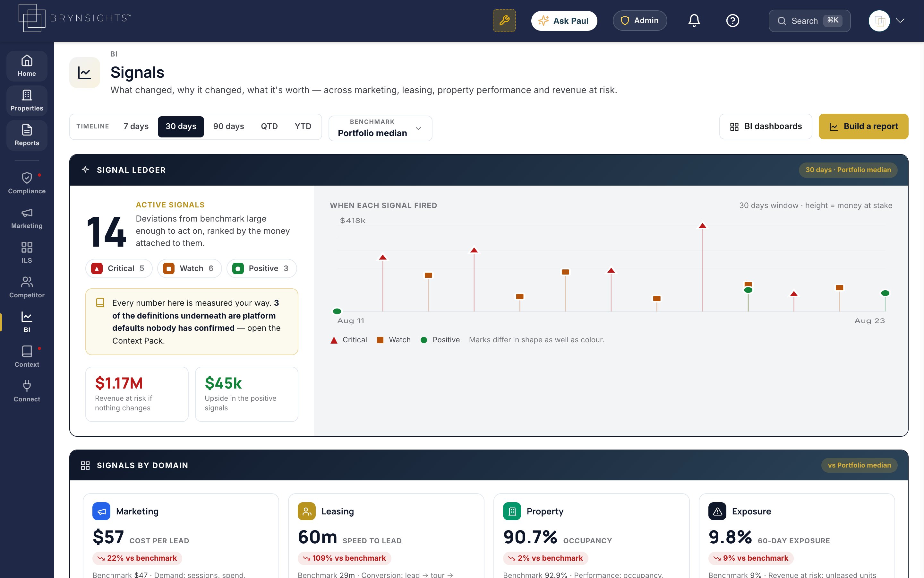The height and width of the screenshot is (578, 924).
Task: Open the Reports sidebar item
Action: coord(27,135)
